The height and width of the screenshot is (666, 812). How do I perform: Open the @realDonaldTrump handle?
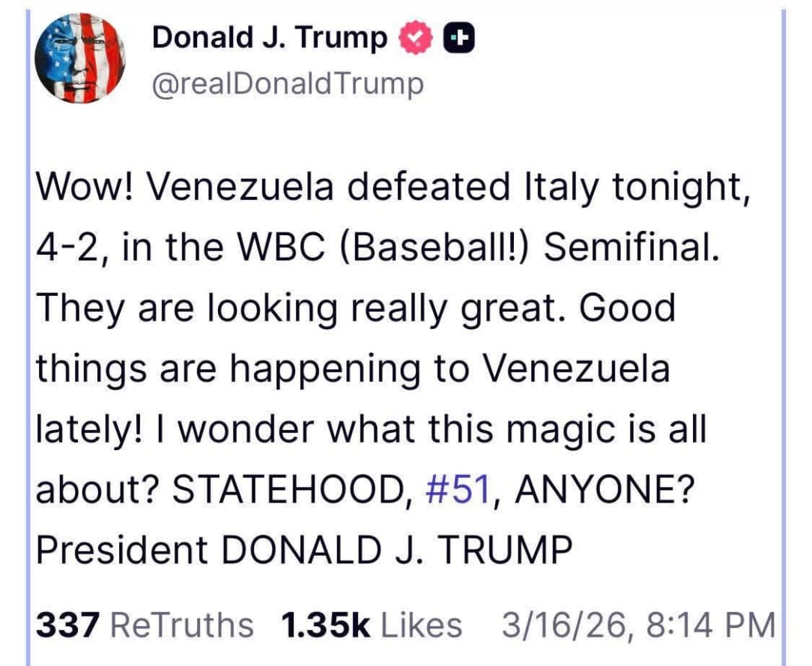288,85
